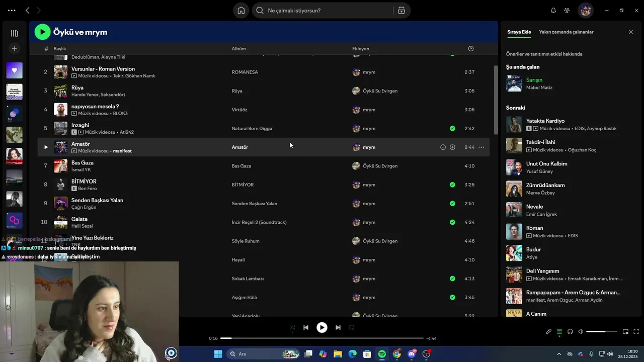
Task: Open more options for Amatör track
Action: (481, 147)
